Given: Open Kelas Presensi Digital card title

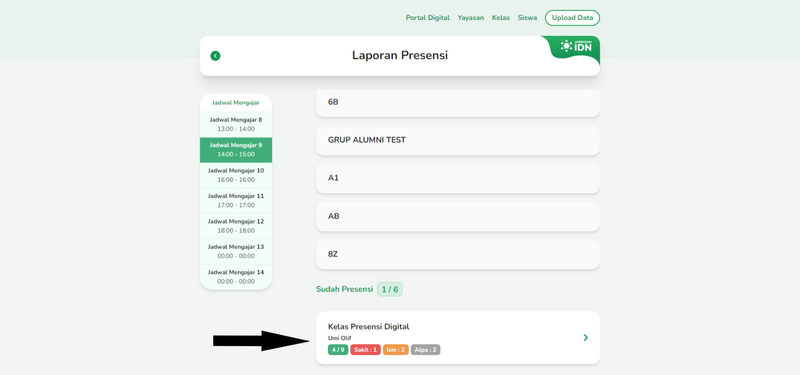Looking at the screenshot, I should click(368, 327).
